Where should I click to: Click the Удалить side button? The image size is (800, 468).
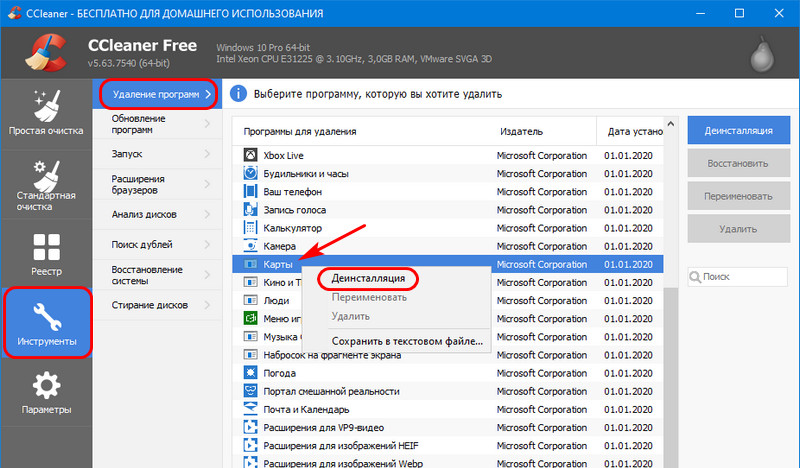coord(738,229)
